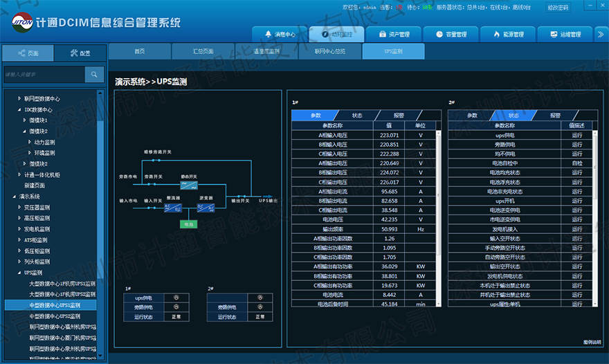Open the 1# panel 报警 tab
This screenshot has width=609, height=364.
(x=399, y=116)
